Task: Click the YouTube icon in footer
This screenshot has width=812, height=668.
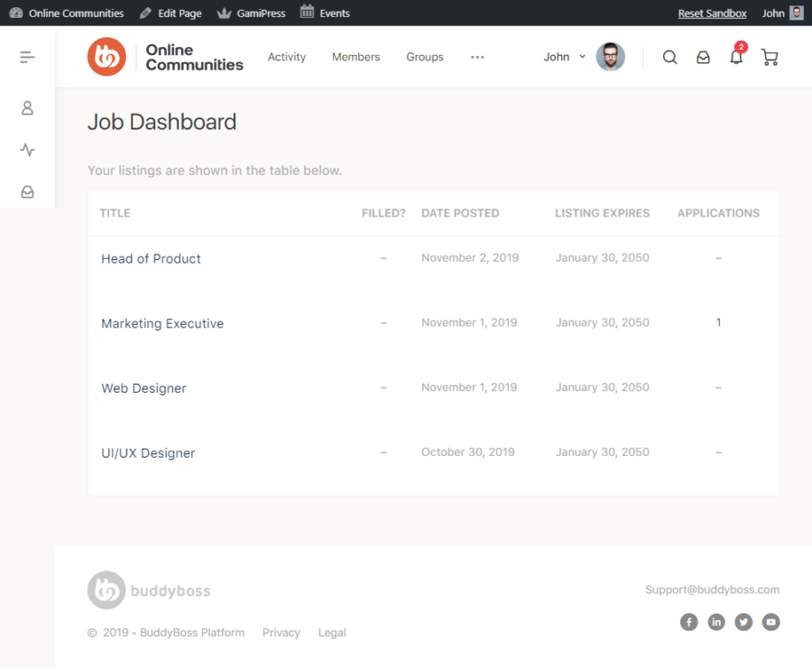Action: 770,622
